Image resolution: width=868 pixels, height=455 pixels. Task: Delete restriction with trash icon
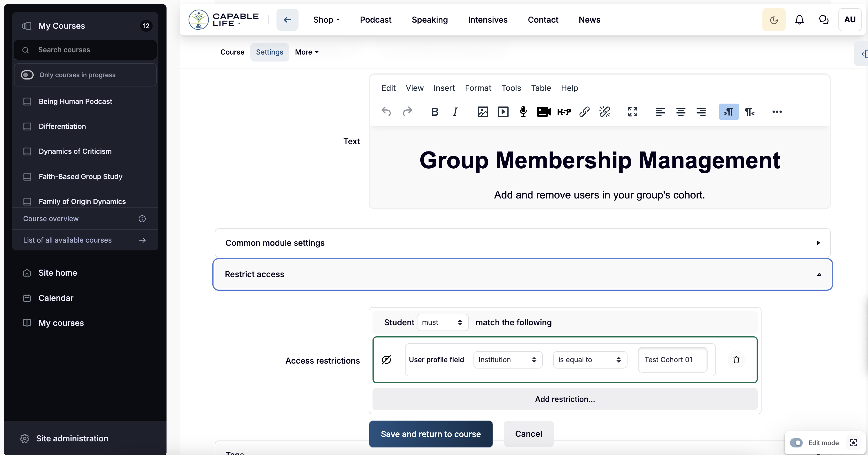tap(736, 360)
